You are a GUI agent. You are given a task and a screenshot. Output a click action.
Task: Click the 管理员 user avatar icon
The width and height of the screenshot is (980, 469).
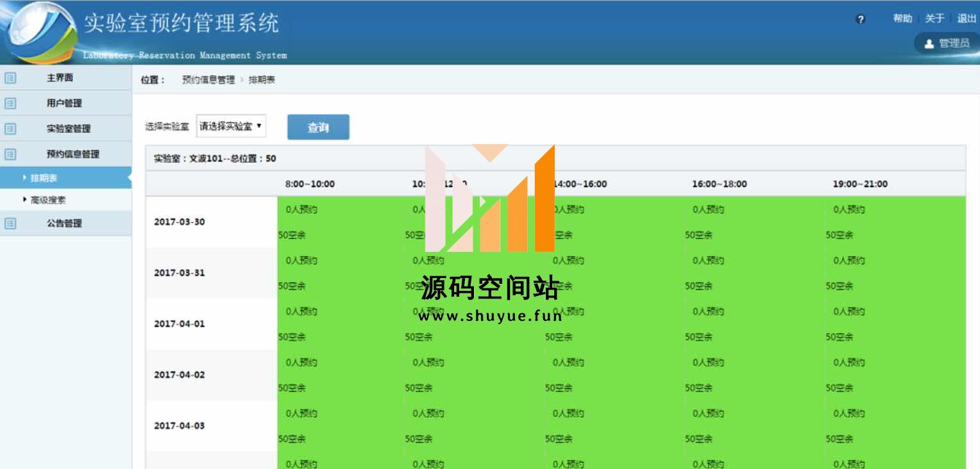click(x=929, y=44)
